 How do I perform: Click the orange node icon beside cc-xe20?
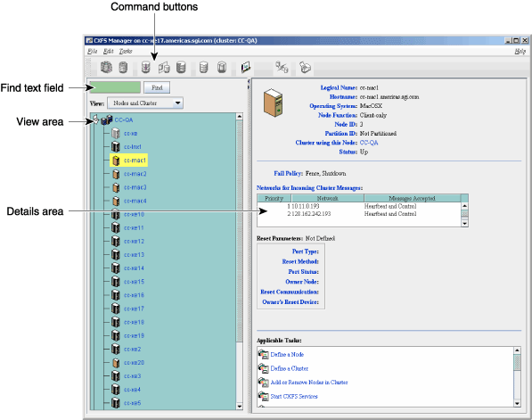point(116,363)
